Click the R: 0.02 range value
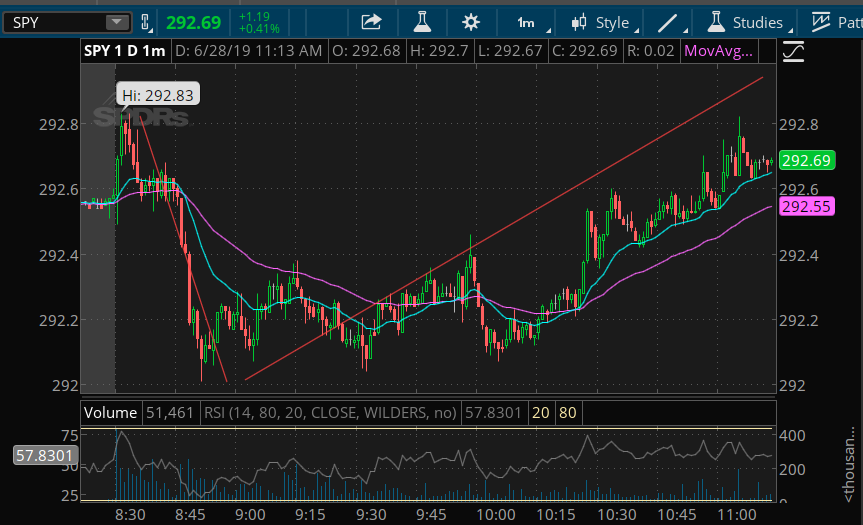 coord(651,51)
